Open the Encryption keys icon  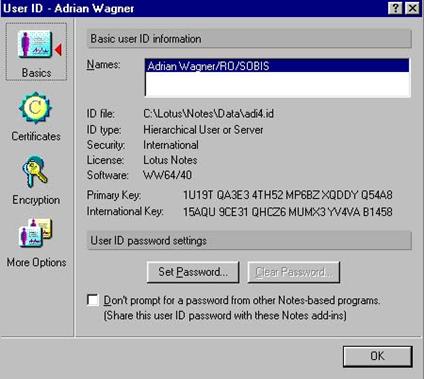[x=35, y=171]
